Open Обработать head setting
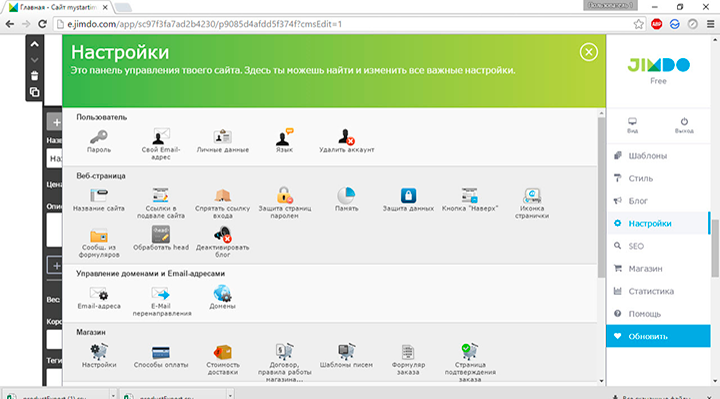 (x=161, y=238)
